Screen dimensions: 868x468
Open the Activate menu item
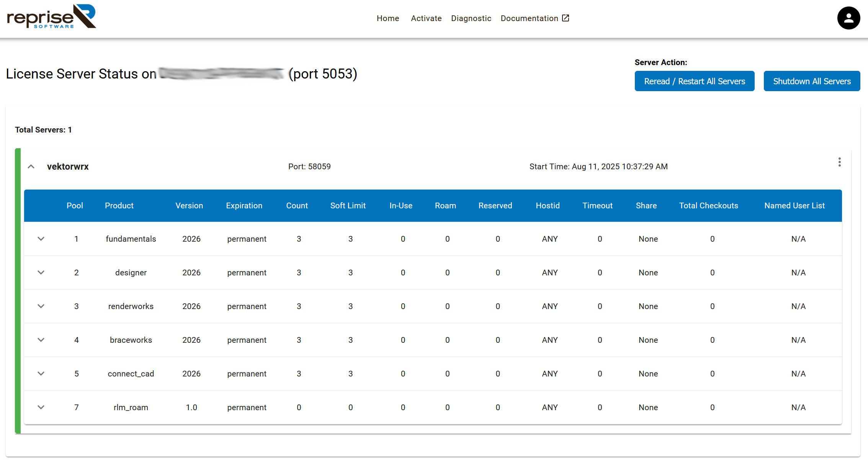(x=426, y=18)
